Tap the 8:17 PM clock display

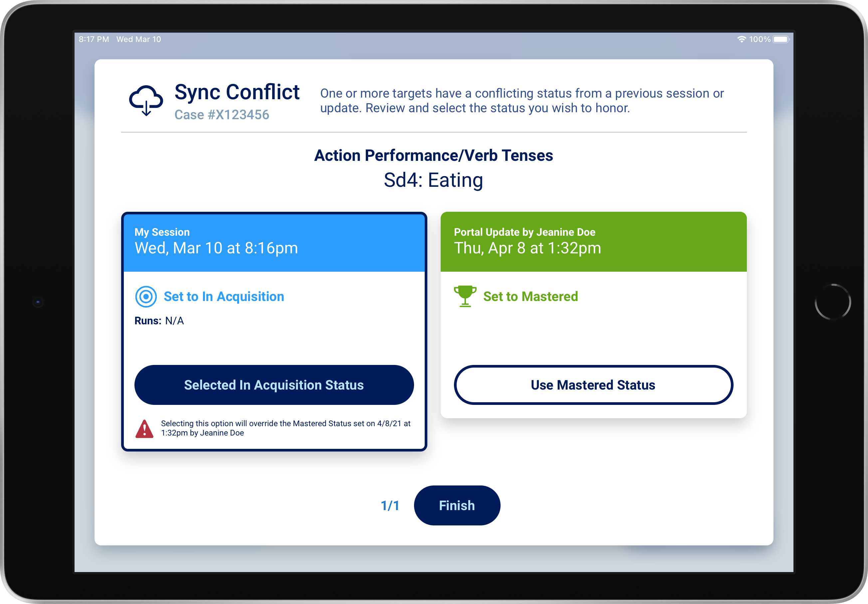coord(94,39)
